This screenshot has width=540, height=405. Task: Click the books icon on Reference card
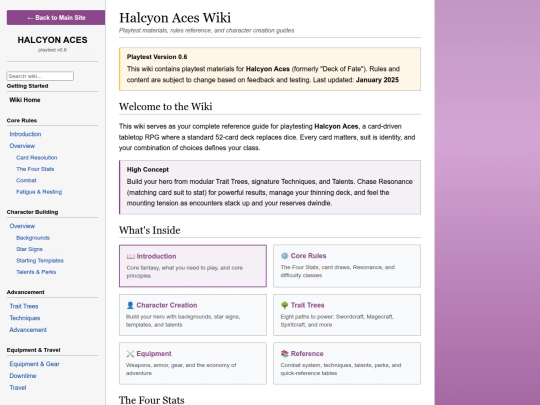pos(284,354)
